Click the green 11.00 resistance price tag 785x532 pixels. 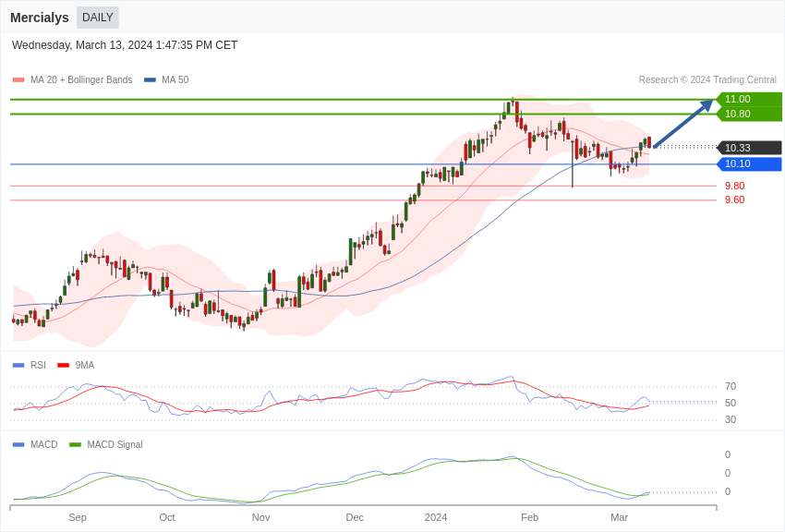[x=749, y=99]
